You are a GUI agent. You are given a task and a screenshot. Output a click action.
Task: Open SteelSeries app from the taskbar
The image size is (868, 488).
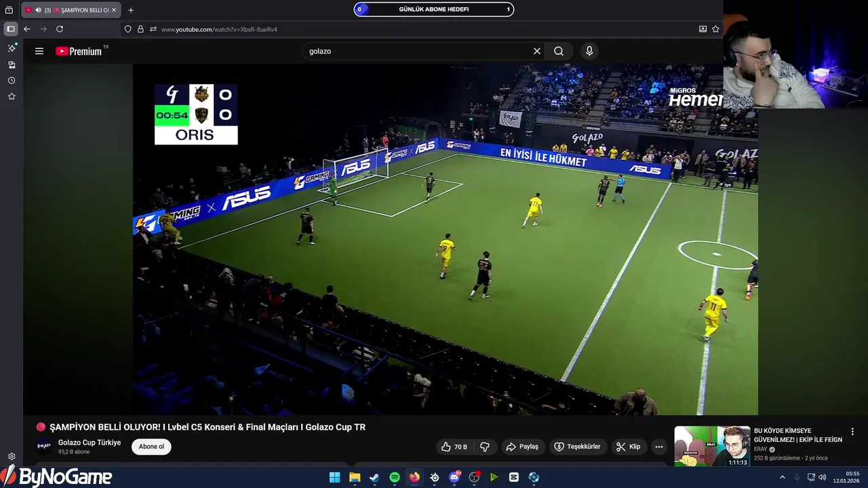pyautogui.click(x=435, y=477)
